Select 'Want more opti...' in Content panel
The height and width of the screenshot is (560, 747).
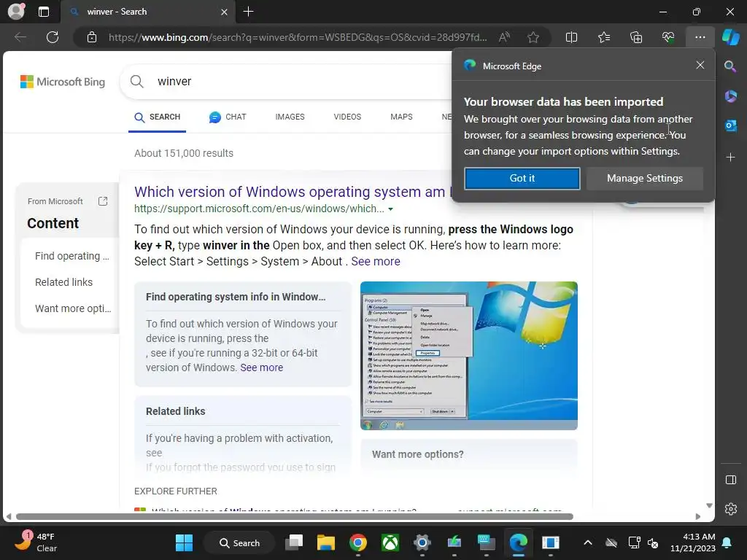73,308
